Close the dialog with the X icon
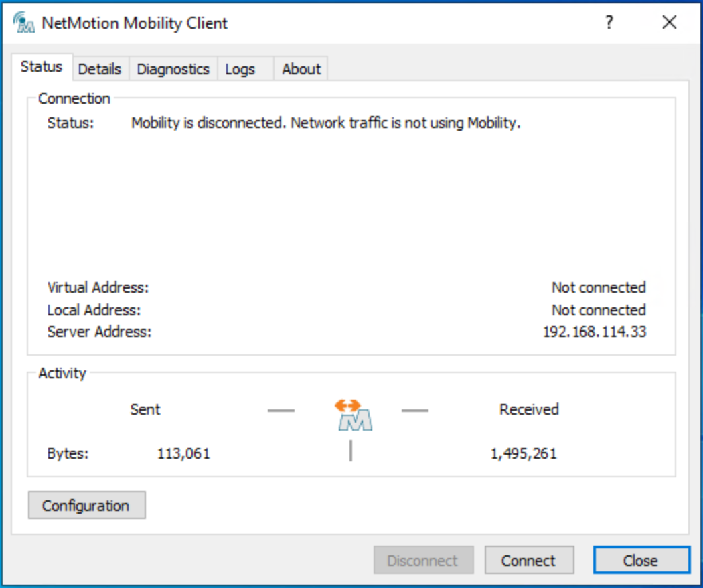This screenshot has width=703, height=588. click(x=669, y=23)
